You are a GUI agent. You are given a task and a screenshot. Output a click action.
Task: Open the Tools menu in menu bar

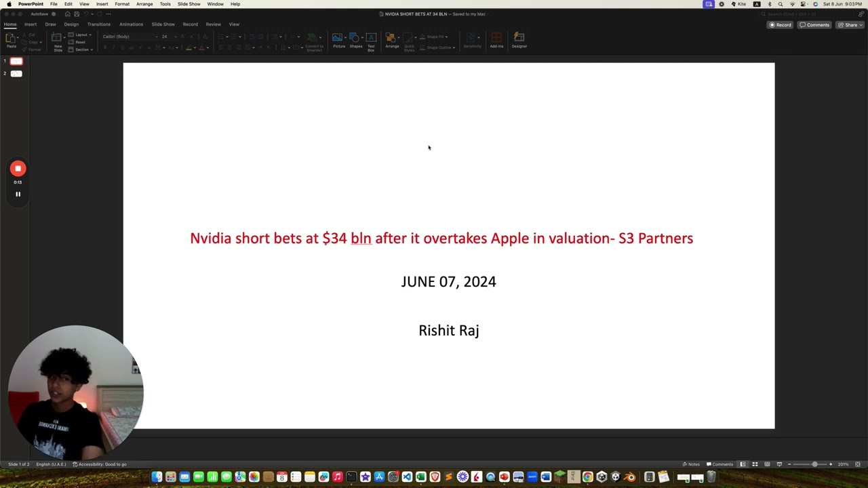pyautogui.click(x=165, y=4)
